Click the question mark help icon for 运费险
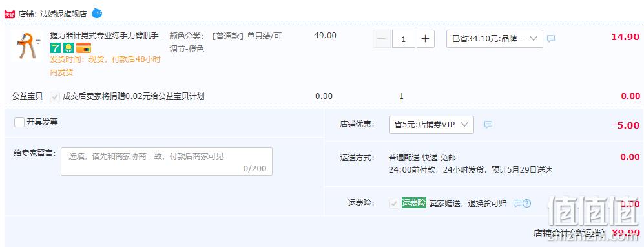 click(526, 204)
